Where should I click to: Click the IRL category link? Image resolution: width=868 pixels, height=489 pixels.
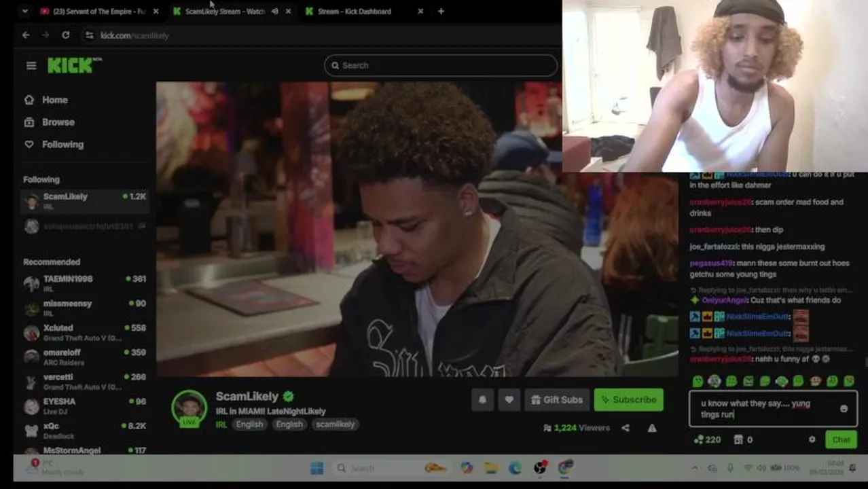[x=221, y=424]
